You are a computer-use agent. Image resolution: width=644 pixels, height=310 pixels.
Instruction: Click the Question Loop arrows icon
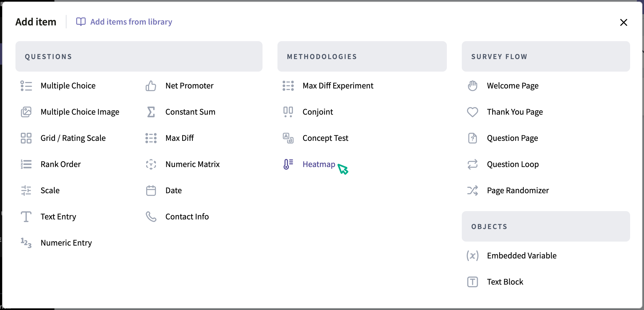click(472, 164)
